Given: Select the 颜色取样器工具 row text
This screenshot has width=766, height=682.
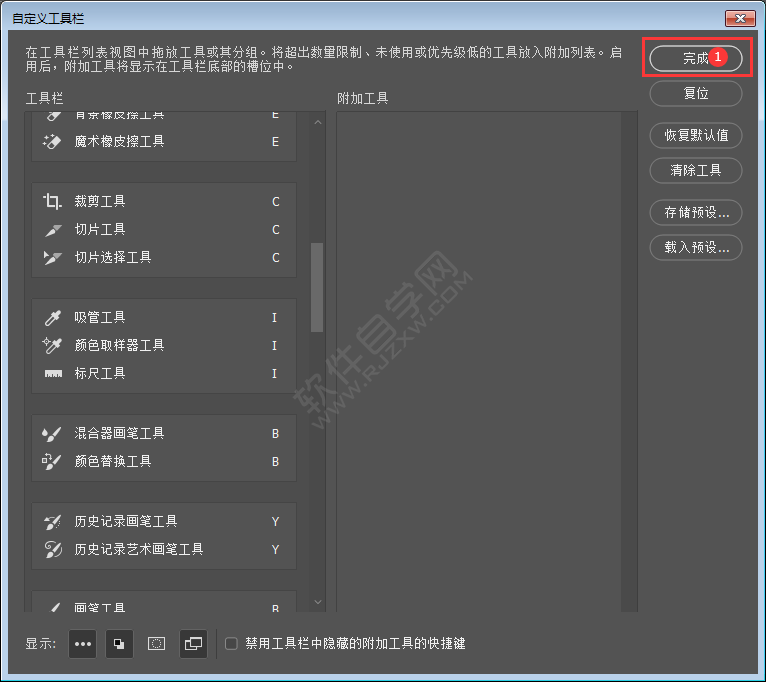Looking at the screenshot, I should coord(119,345).
